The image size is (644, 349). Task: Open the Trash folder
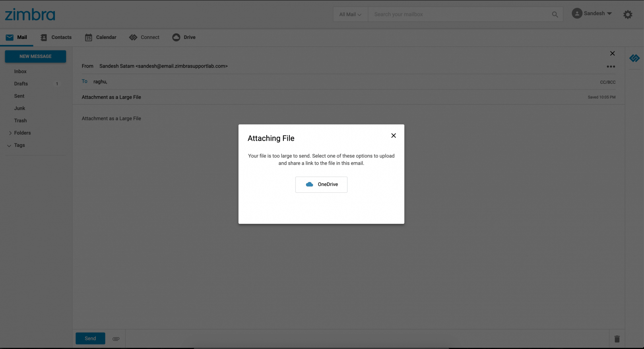[x=21, y=121]
